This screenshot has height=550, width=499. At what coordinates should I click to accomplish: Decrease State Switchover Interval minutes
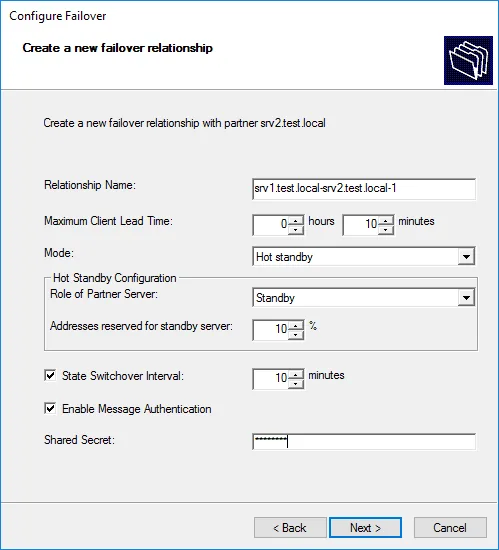(x=296, y=384)
